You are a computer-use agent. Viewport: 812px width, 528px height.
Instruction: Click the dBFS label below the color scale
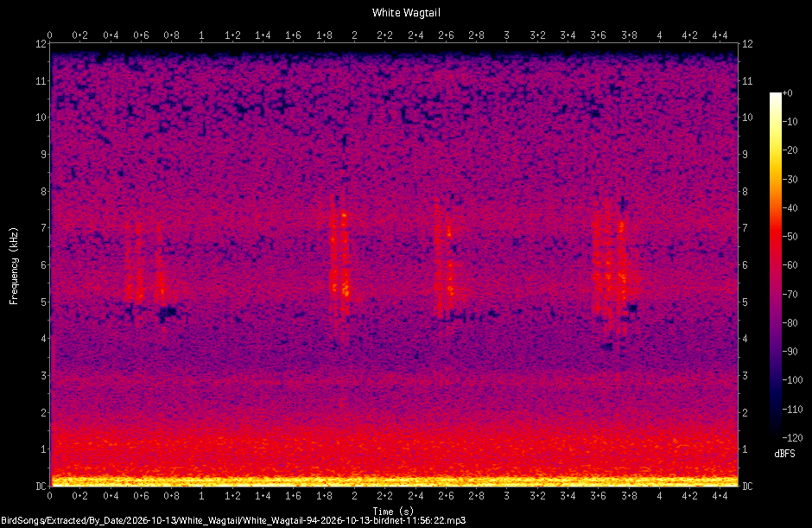pos(784,454)
